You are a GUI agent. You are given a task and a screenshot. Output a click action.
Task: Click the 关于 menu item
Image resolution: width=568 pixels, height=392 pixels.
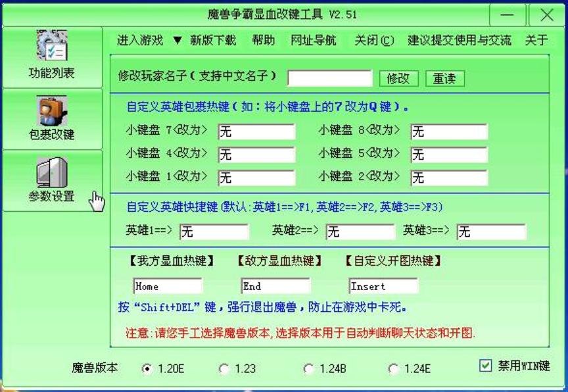coord(537,40)
